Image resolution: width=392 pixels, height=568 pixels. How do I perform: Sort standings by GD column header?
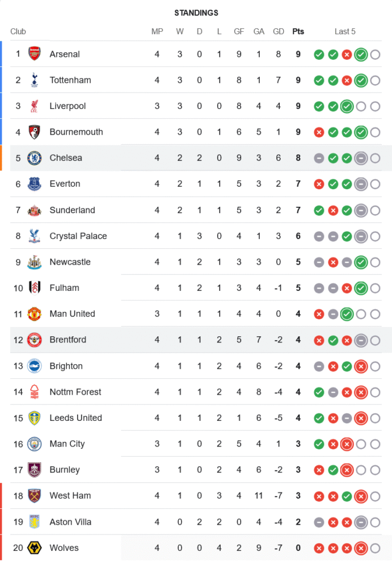coord(279,31)
